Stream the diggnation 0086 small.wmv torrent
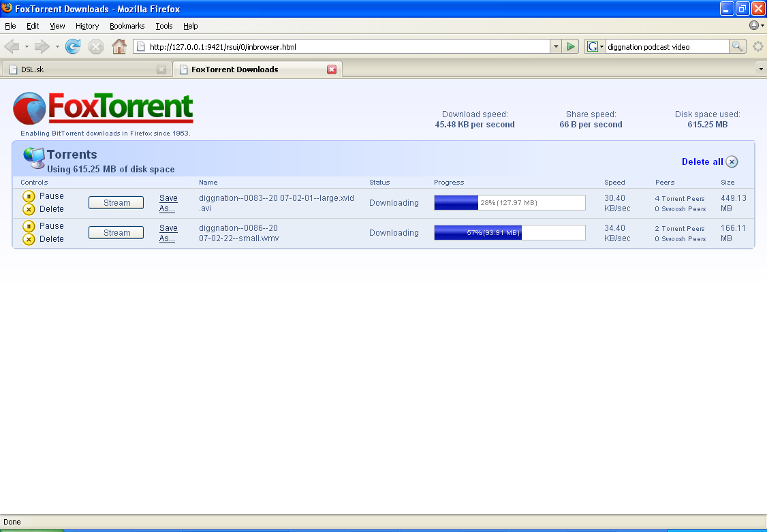The image size is (767, 532). click(x=116, y=233)
